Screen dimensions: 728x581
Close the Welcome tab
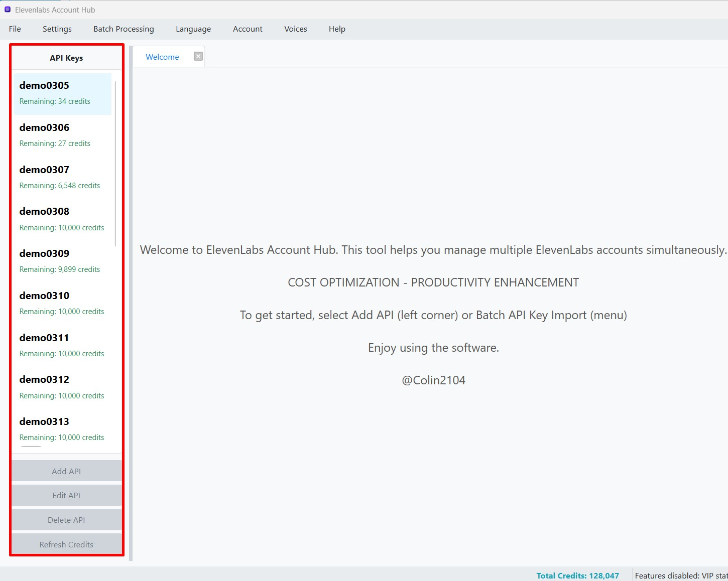198,56
